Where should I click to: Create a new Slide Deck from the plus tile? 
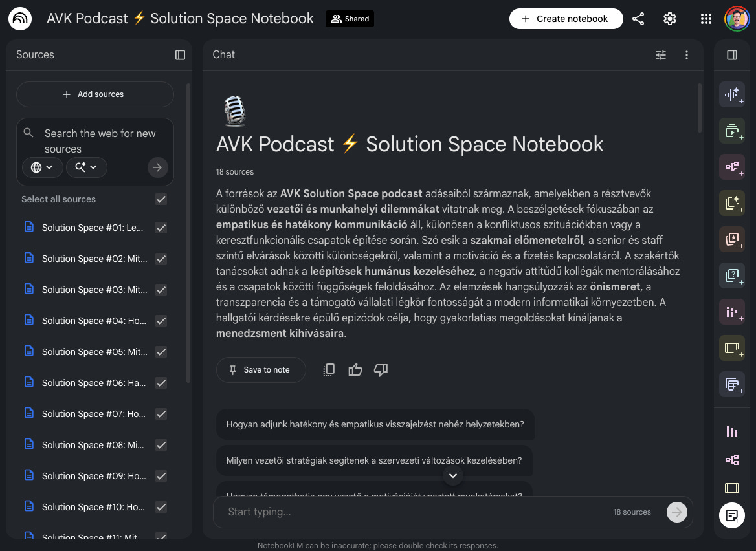[x=732, y=348]
